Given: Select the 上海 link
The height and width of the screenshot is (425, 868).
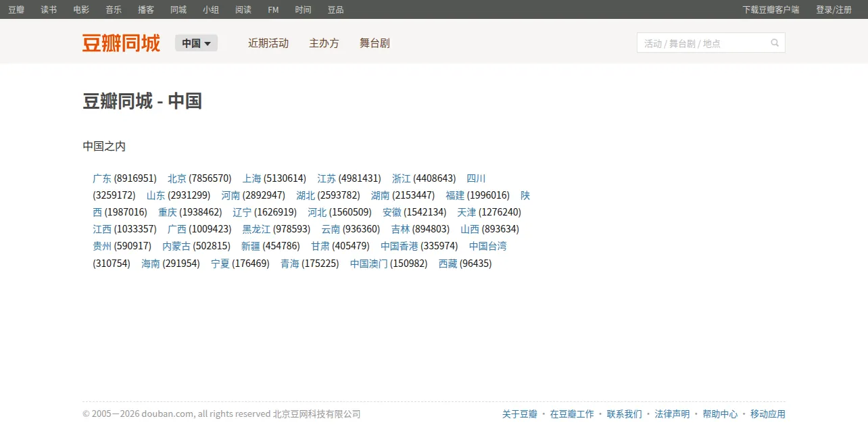Looking at the screenshot, I should click(x=252, y=178).
